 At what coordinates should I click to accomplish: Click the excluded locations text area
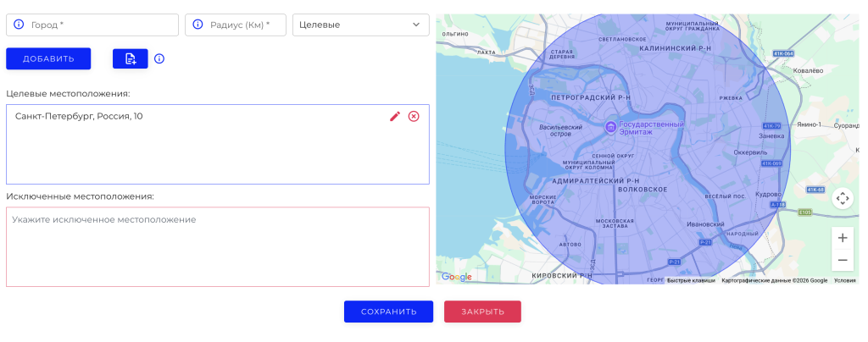coord(217,246)
